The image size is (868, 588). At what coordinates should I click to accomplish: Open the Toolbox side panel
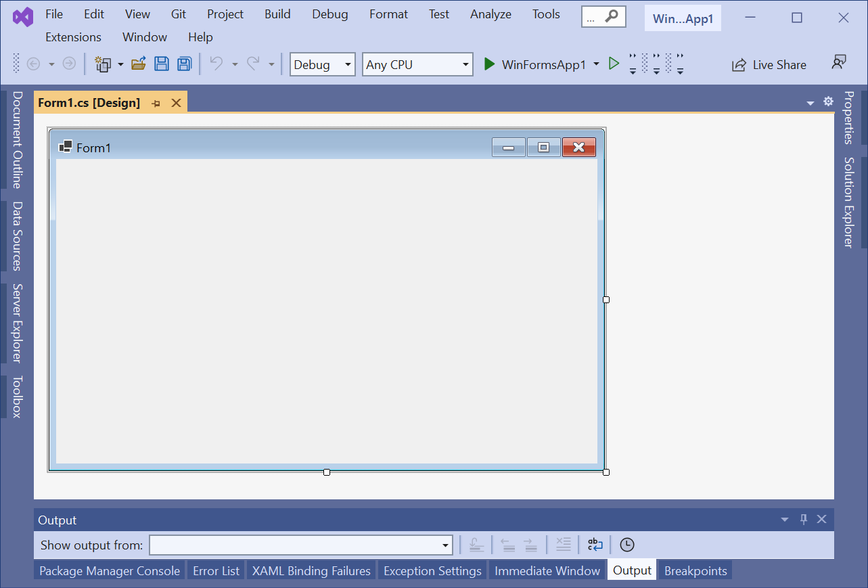coord(18,397)
